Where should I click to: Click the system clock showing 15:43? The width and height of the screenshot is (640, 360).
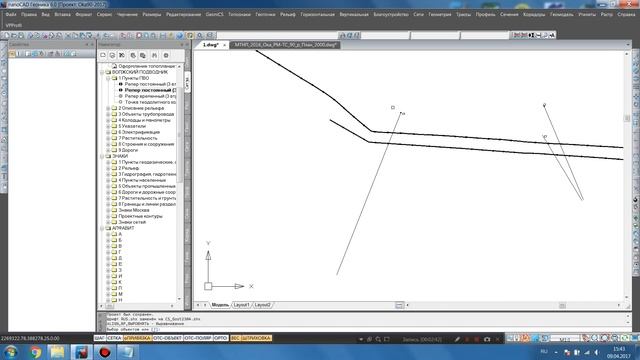click(619, 349)
